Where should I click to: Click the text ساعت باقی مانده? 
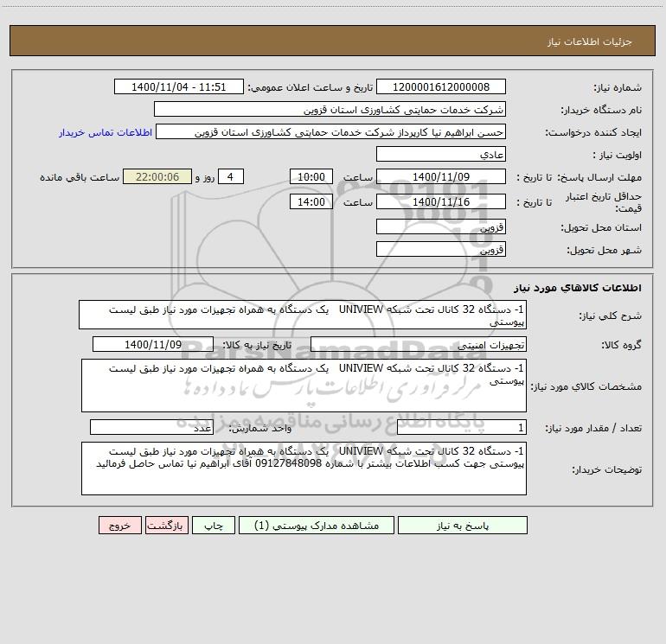point(80,177)
